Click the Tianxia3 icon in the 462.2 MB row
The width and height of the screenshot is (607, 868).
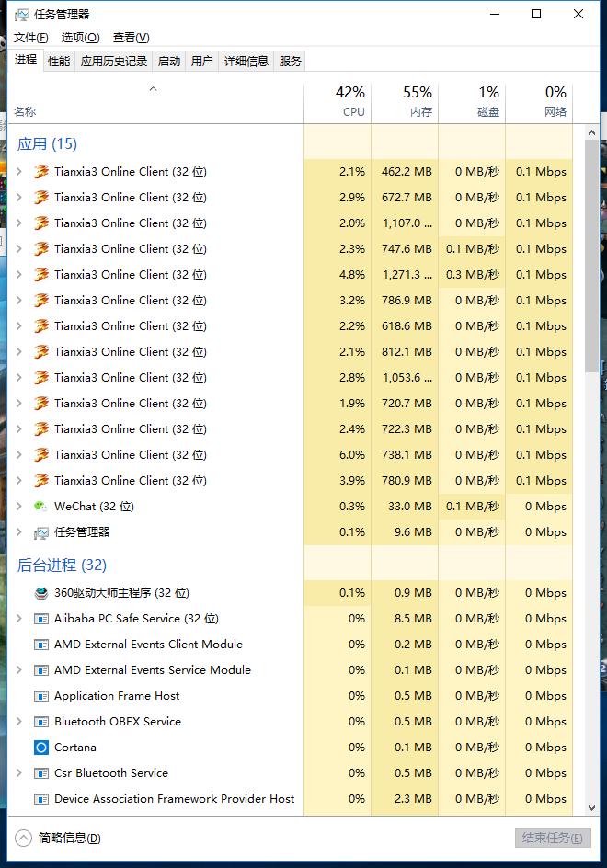[x=41, y=172]
